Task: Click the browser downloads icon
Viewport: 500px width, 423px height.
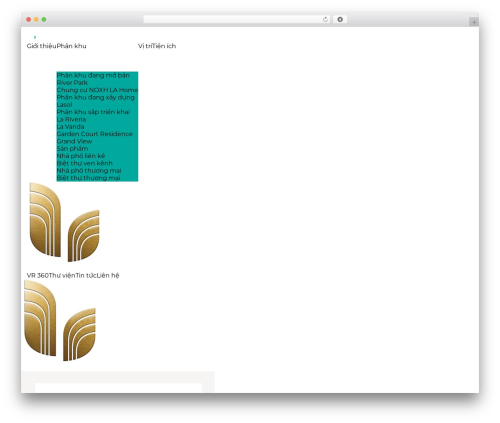Action: pos(340,20)
